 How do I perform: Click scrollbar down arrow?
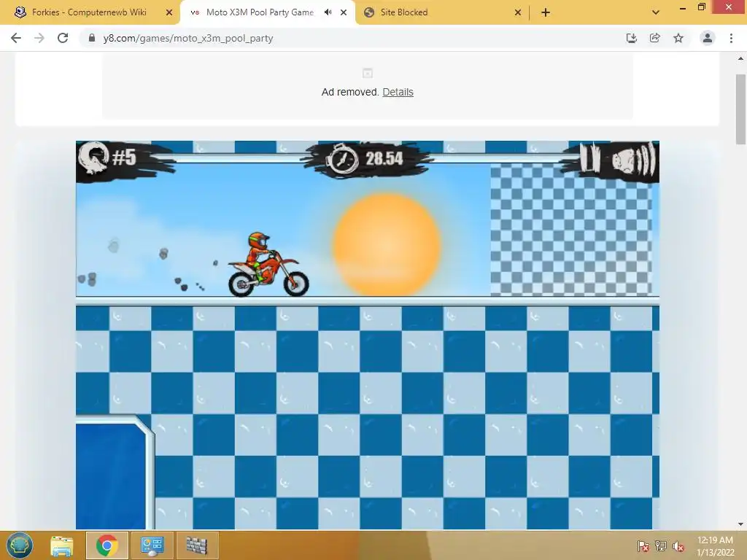[740, 524]
